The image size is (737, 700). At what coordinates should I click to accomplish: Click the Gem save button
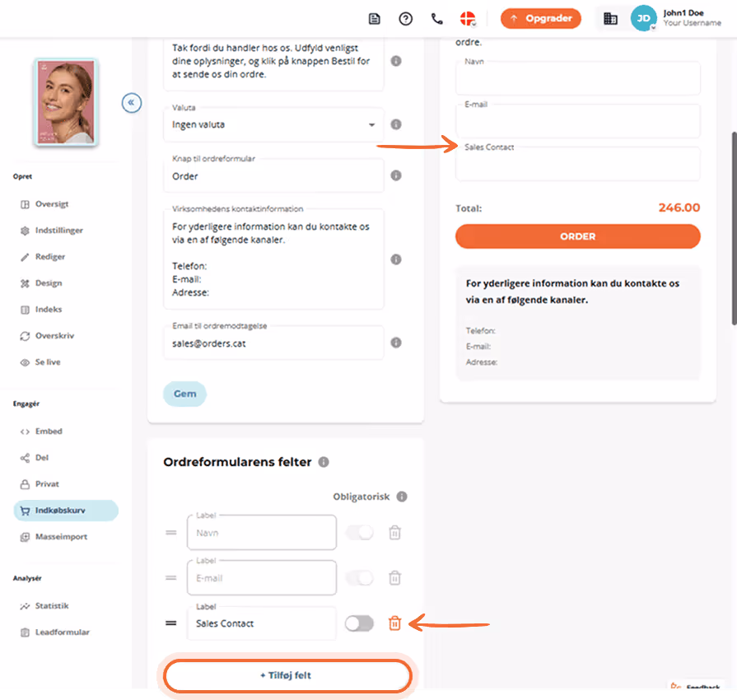[x=184, y=394]
